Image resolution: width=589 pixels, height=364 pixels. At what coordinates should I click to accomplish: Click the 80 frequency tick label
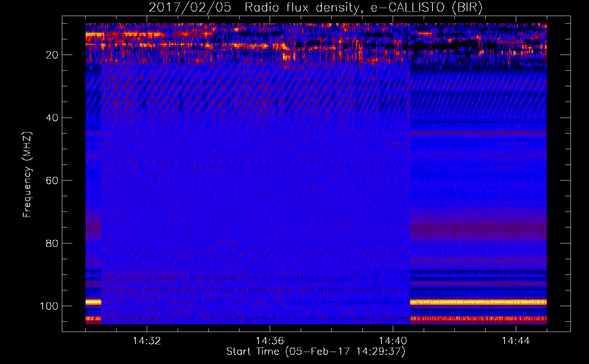point(52,243)
